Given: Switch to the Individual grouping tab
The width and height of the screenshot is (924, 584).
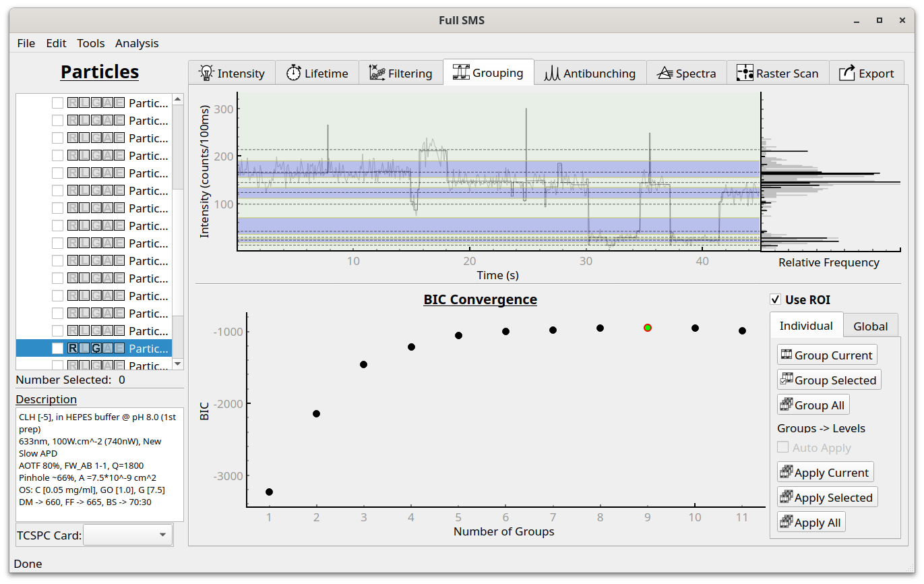Looking at the screenshot, I should coord(806,326).
